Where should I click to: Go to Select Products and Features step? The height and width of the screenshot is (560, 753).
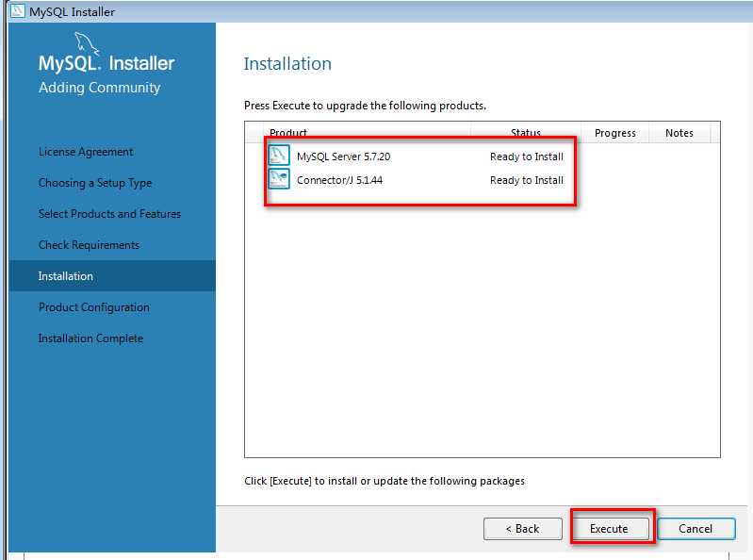[x=109, y=214]
